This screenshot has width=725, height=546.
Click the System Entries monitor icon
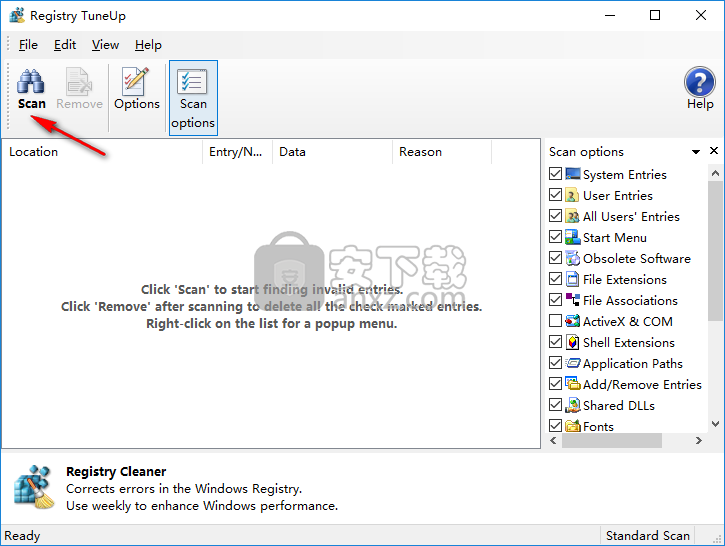(572, 174)
